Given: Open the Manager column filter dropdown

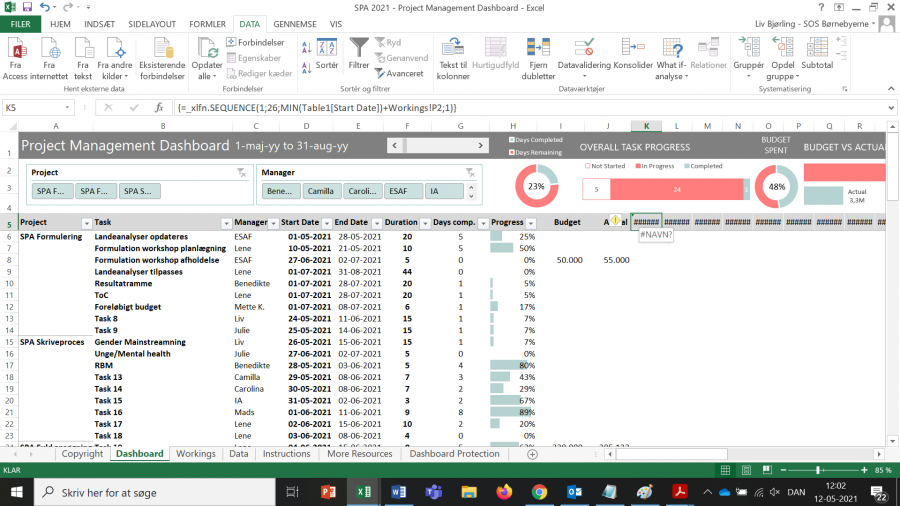Looking at the screenshot, I should pyautogui.click(x=274, y=223).
